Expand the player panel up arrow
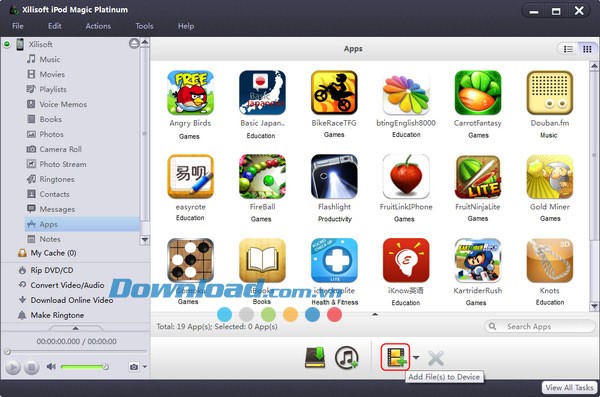The width and height of the screenshot is (600, 397). tap(75, 328)
